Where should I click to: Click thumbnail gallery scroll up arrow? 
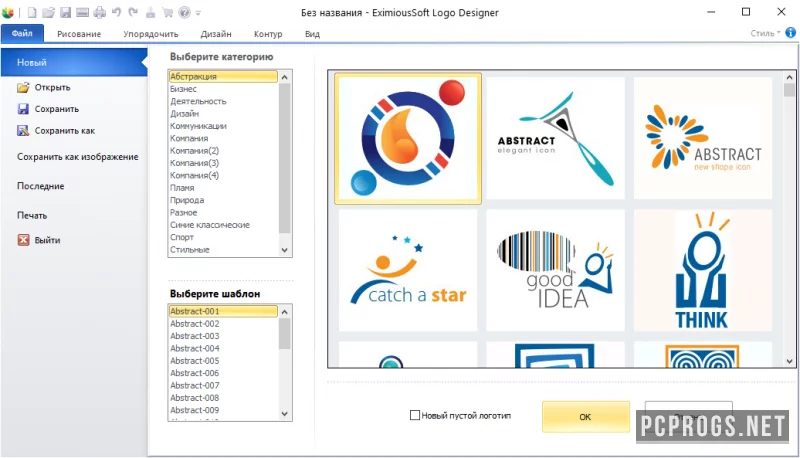[x=789, y=78]
